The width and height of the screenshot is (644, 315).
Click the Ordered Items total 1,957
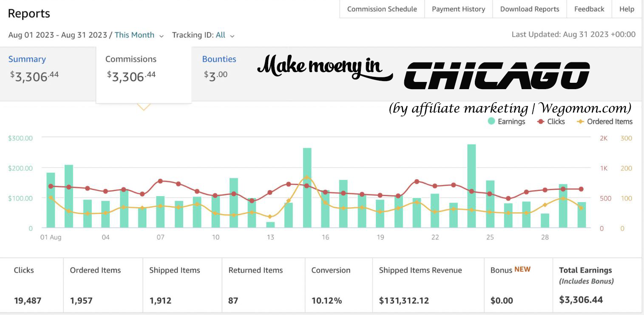tap(81, 301)
